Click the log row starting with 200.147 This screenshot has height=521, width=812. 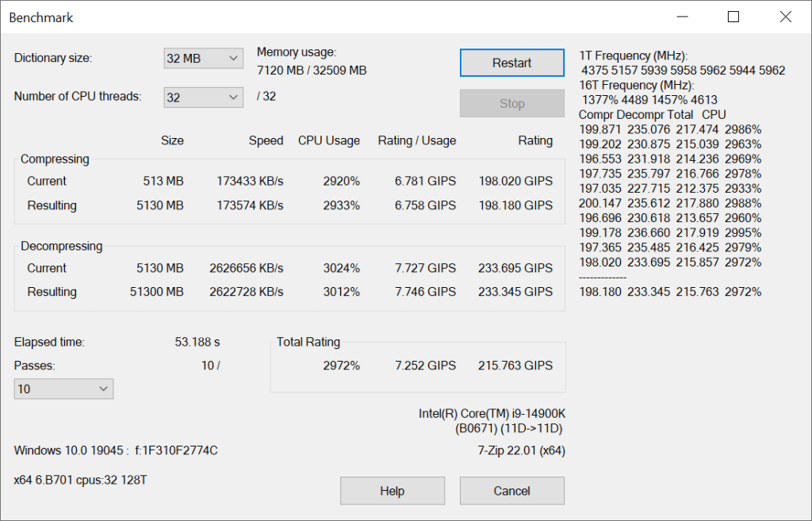point(670,204)
